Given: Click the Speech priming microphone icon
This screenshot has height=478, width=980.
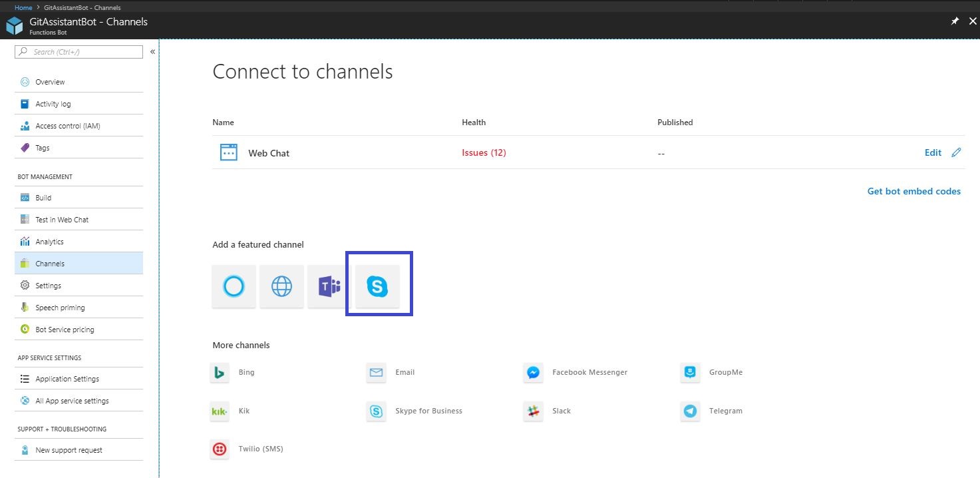Looking at the screenshot, I should click(25, 308).
